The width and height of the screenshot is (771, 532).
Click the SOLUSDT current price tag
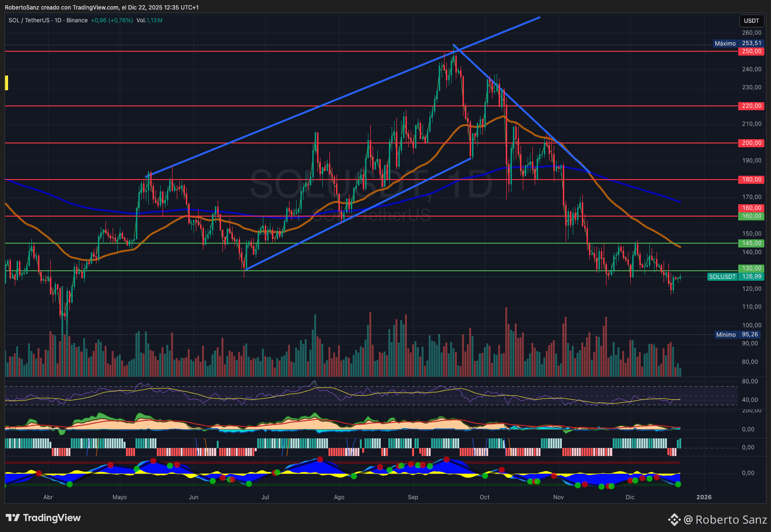coord(722,276)
